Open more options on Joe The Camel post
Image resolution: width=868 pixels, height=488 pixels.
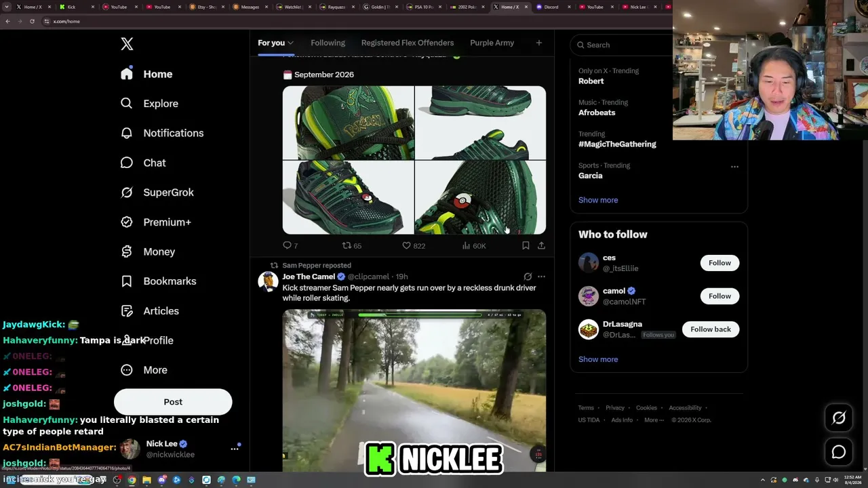point(541,277)
